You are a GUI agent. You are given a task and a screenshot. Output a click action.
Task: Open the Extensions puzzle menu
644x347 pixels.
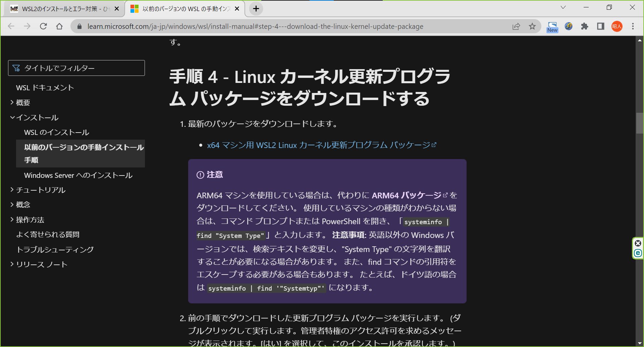[x=585, y=26]
